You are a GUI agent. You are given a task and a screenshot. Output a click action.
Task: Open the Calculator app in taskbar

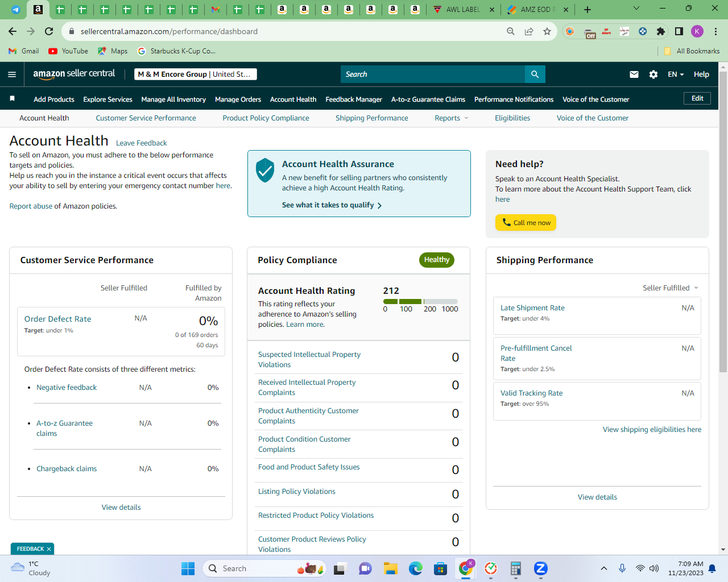[x=516, y=568]
